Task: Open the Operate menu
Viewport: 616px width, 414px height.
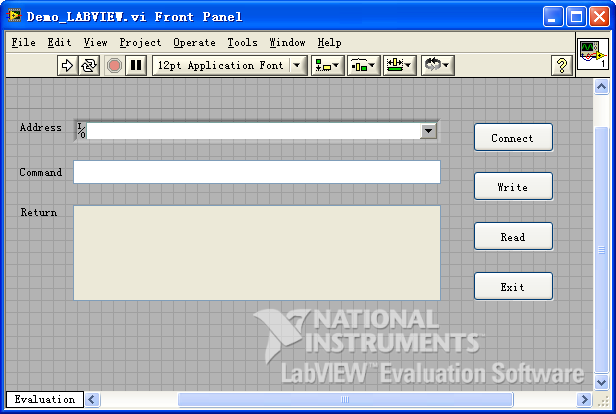Action: [194, 42]
